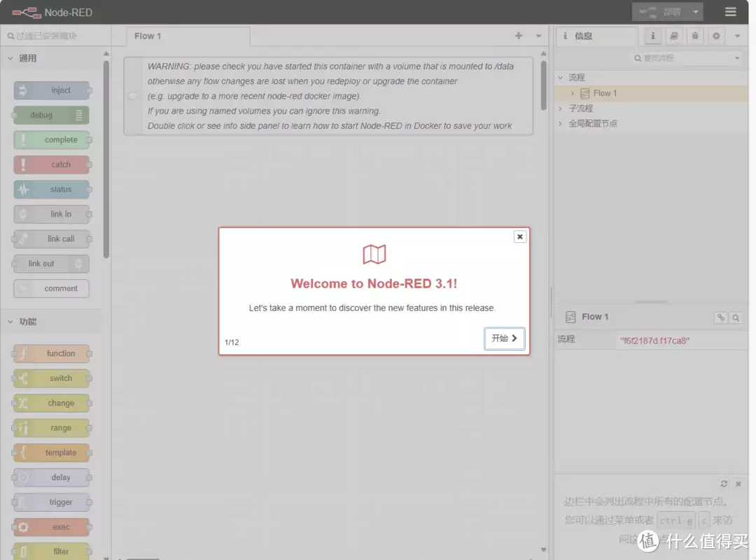Select the link call node

(x=52, y=239)
